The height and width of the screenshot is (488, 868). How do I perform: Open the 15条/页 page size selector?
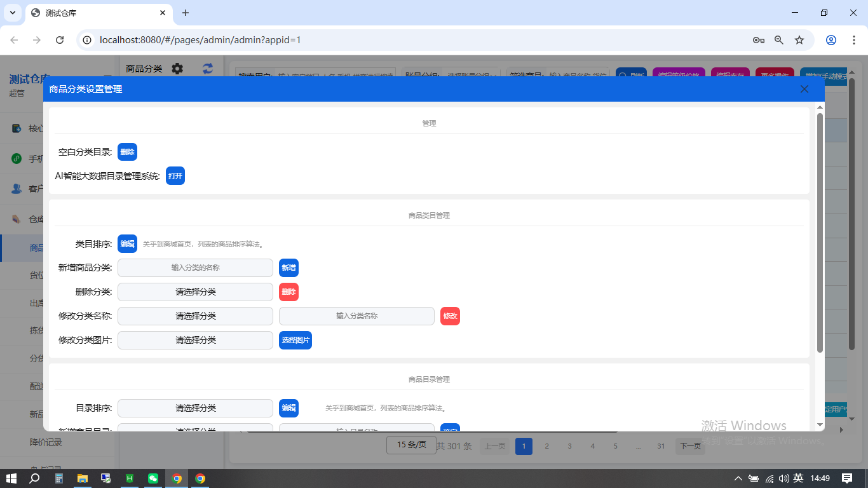[411, 445]
